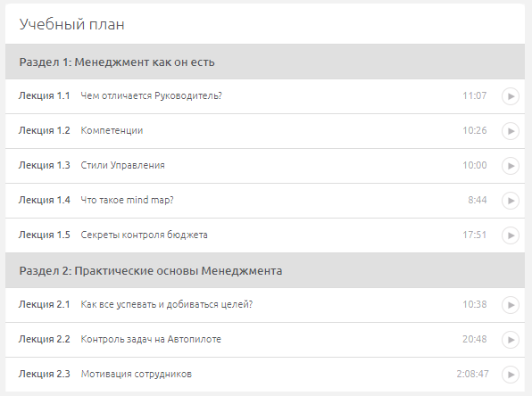The width and height of the screenshot is (532, 396).
Task: Select the Стили Управления lecture title
Action: 122,166
